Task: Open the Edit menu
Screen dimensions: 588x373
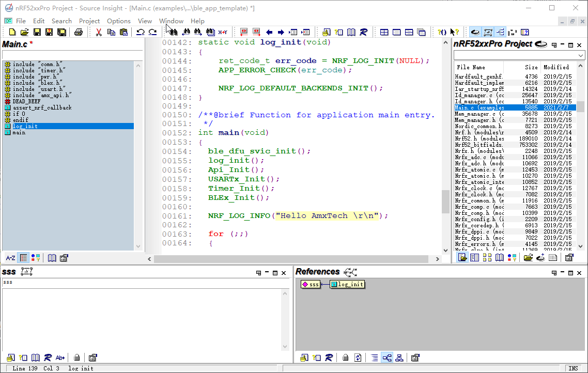Action: pos(39,21)
